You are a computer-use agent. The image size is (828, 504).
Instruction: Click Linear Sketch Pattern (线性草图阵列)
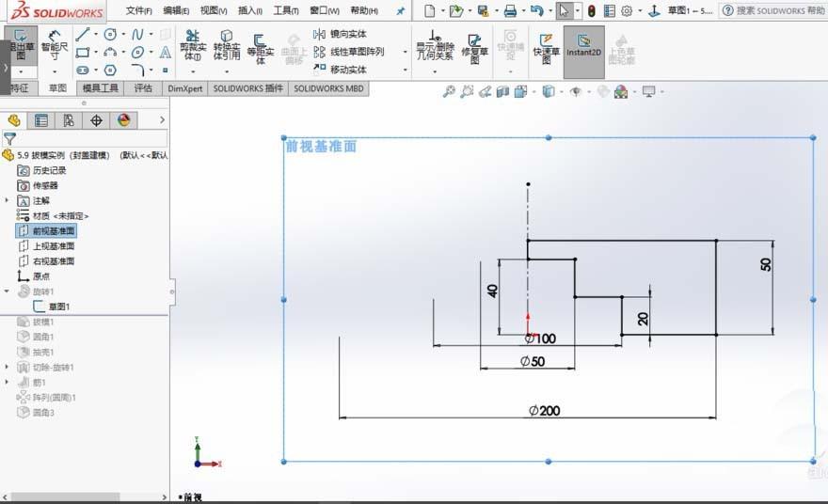[348, 52]
